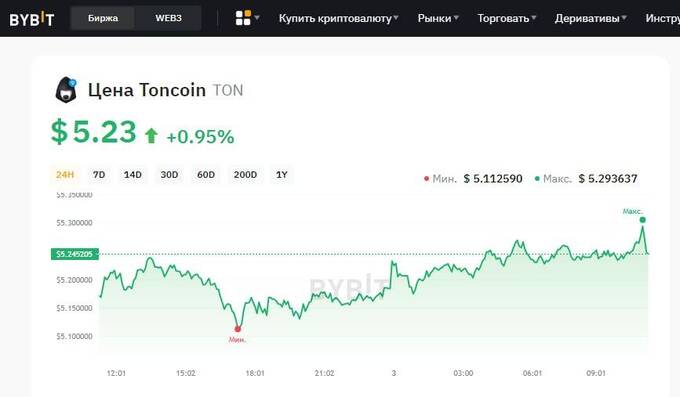This screenshot has width=680, height=397.
Task: Expand the Купить криптовалюту dropdown
Action: [x=339, y=18]
